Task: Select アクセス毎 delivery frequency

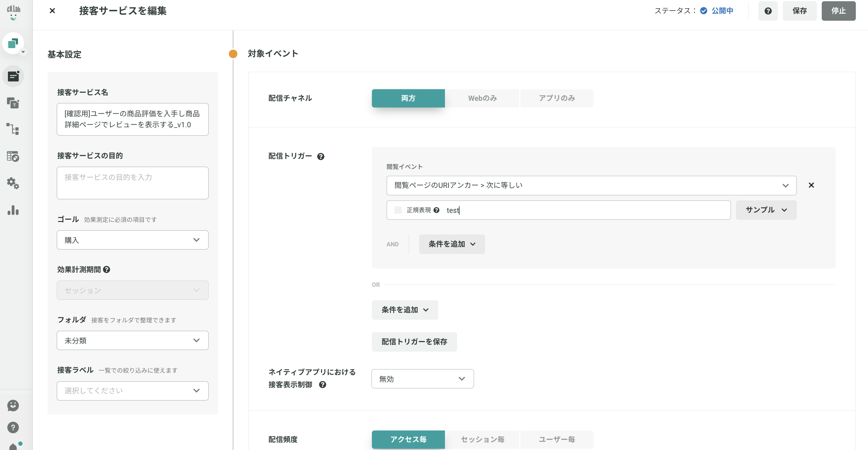Action: pyautogui.click(x=408, y=439)
